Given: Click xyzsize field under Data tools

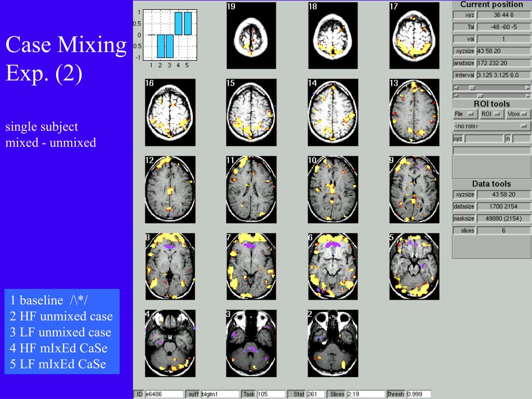Looking at the screenshot, I should [503, 194].
